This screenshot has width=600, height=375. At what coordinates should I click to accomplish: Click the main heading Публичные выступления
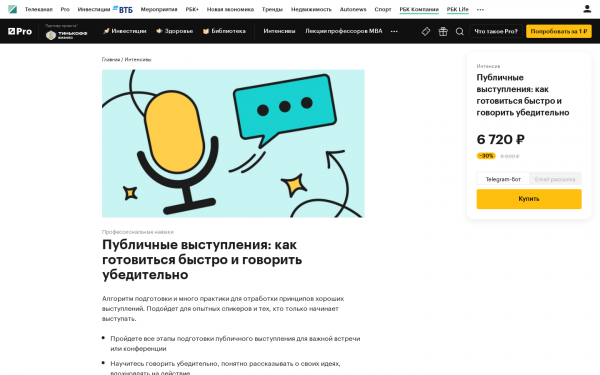[202, 260]
